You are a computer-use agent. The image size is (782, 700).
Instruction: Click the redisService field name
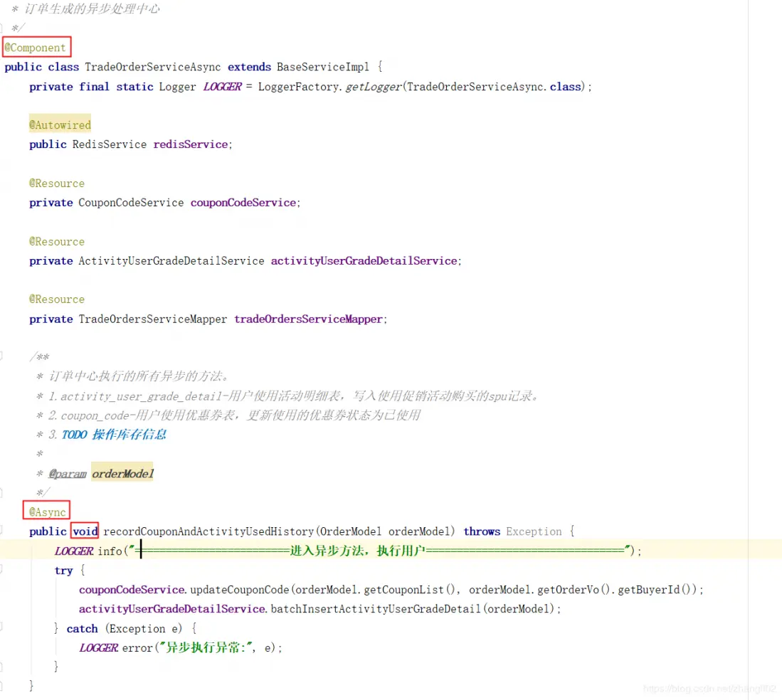click(x=191, y=144)
